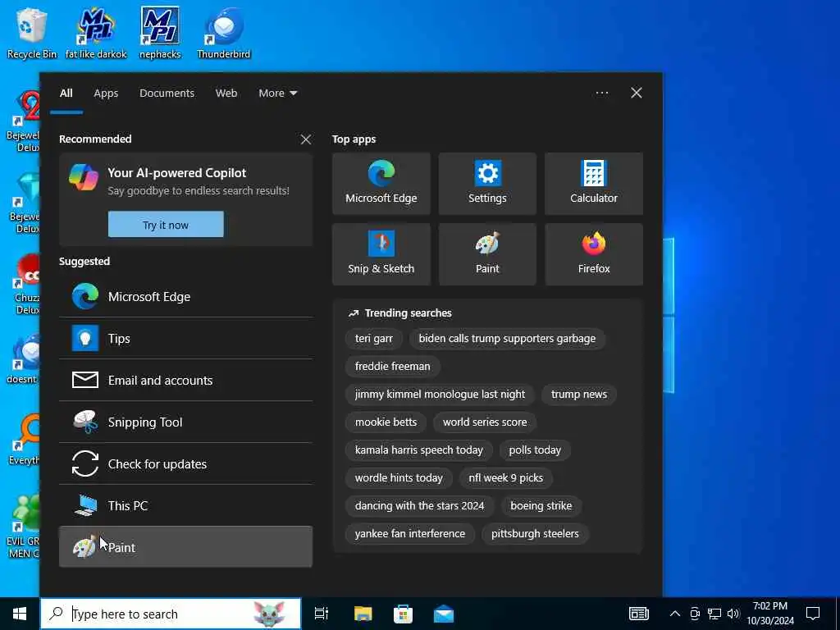Screen dimensions: 840x630
Task: Launch Snipping Tool from Suggested
Action: [185, 422]
